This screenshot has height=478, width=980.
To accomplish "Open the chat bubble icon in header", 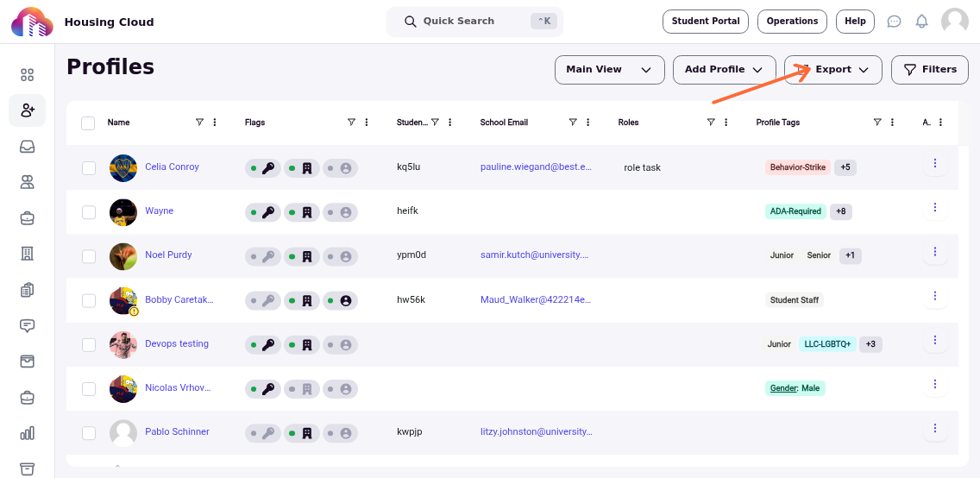I will 895,22.
